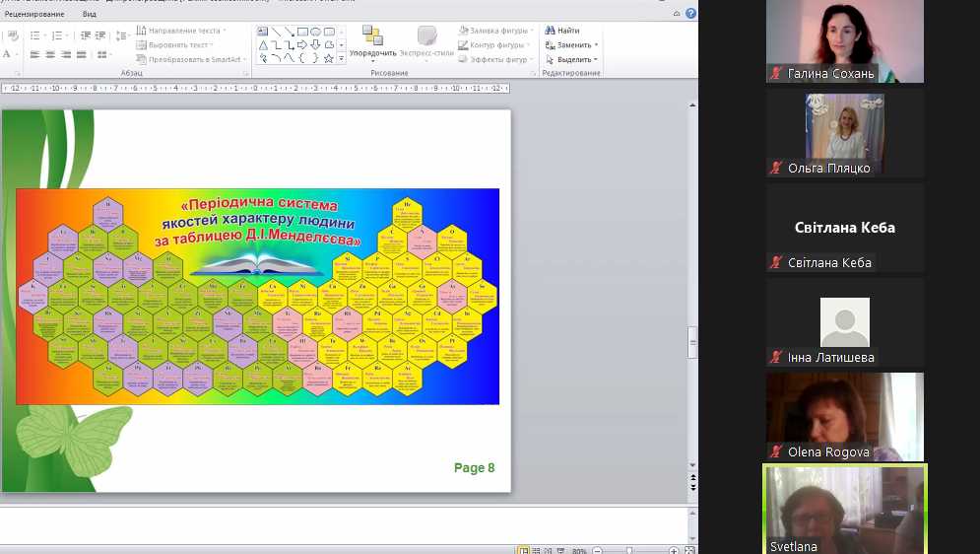Image resolution: width=980 pixels, height=554 pixels.
Task: Choose the oval shape in shapes gallery
Action: tap(315, 32)
